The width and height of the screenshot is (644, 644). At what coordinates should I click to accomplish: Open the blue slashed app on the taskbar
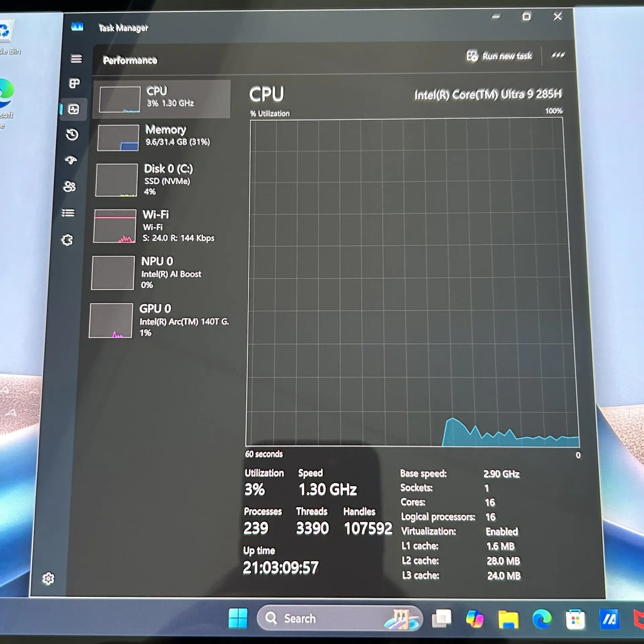pos(609,620)
